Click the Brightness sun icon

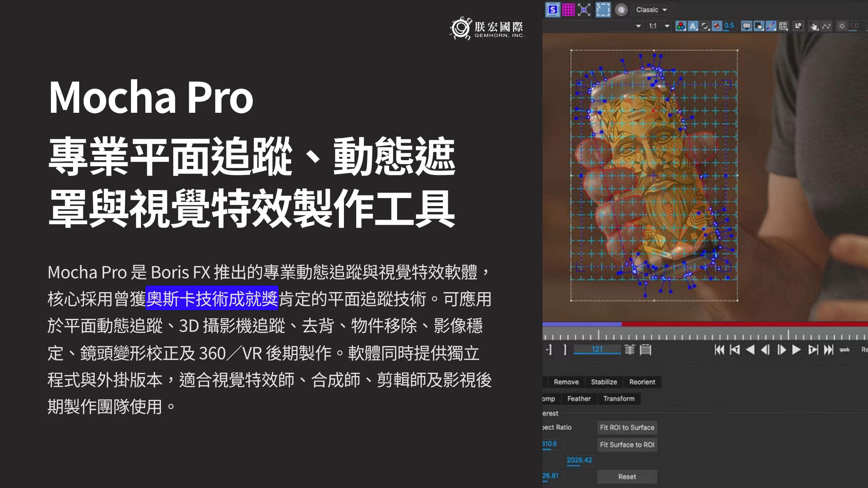[x=842, y=26]
